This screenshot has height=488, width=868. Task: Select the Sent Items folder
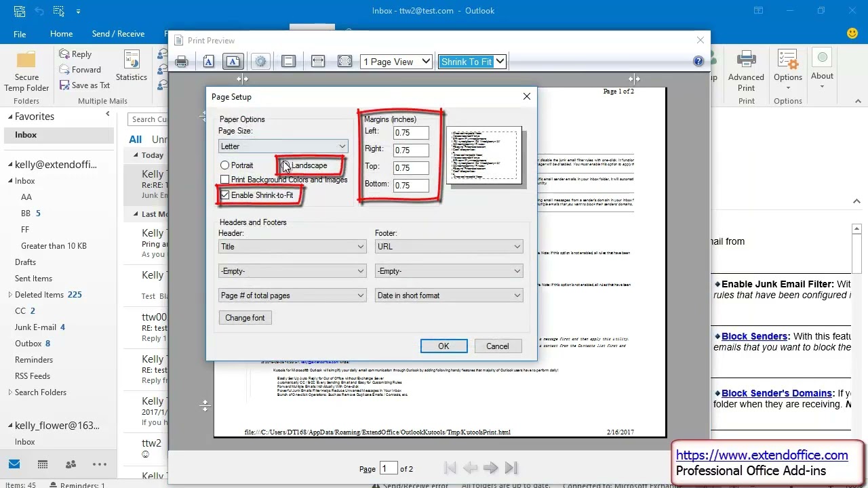tap(33, 279)
